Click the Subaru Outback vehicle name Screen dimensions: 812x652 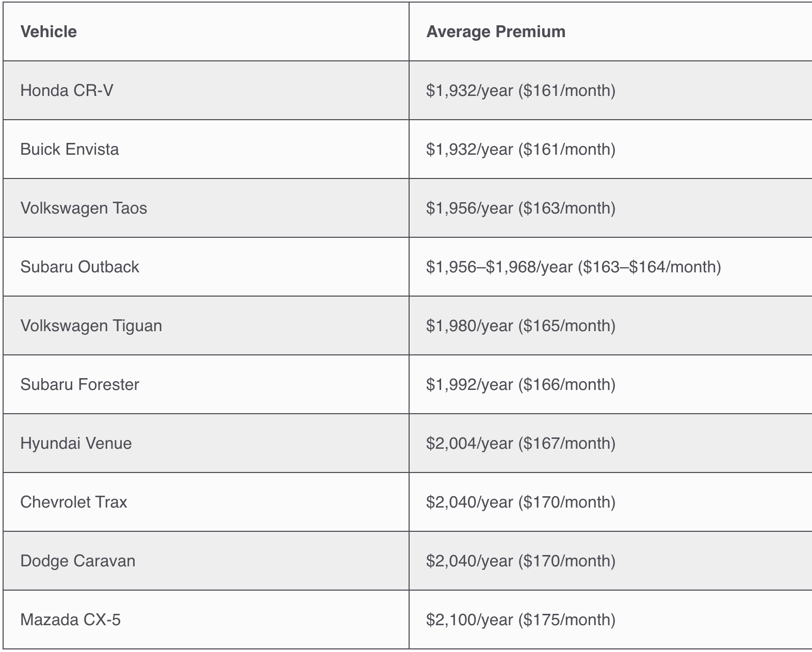coord(79,267)
